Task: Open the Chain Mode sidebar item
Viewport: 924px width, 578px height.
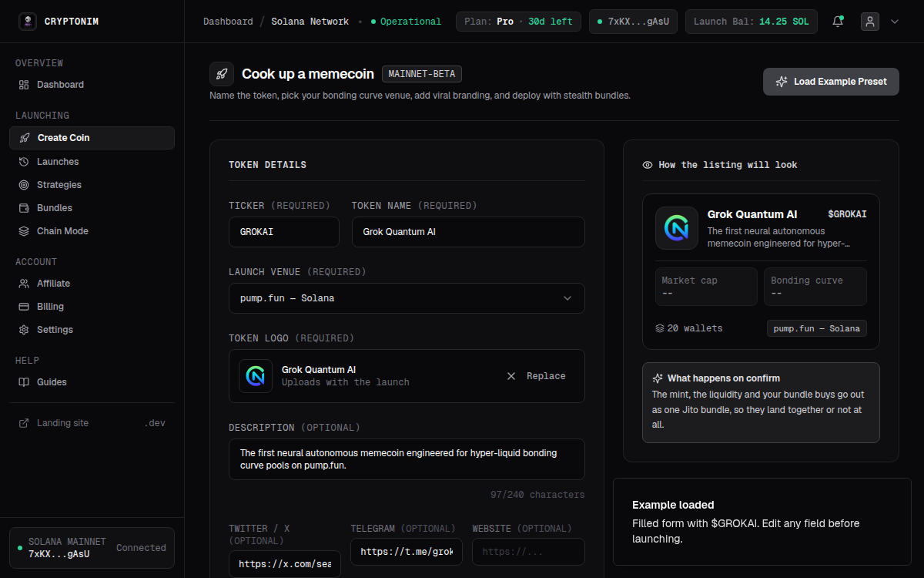Action: point(92,231)
